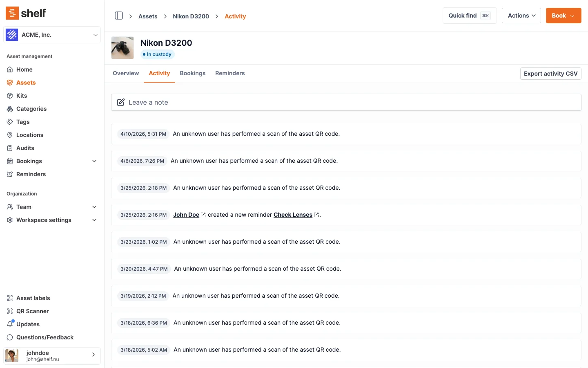Click the Nikon D3200 thumbnail image
Screen dimensions: 588x368
coord(122,48)
